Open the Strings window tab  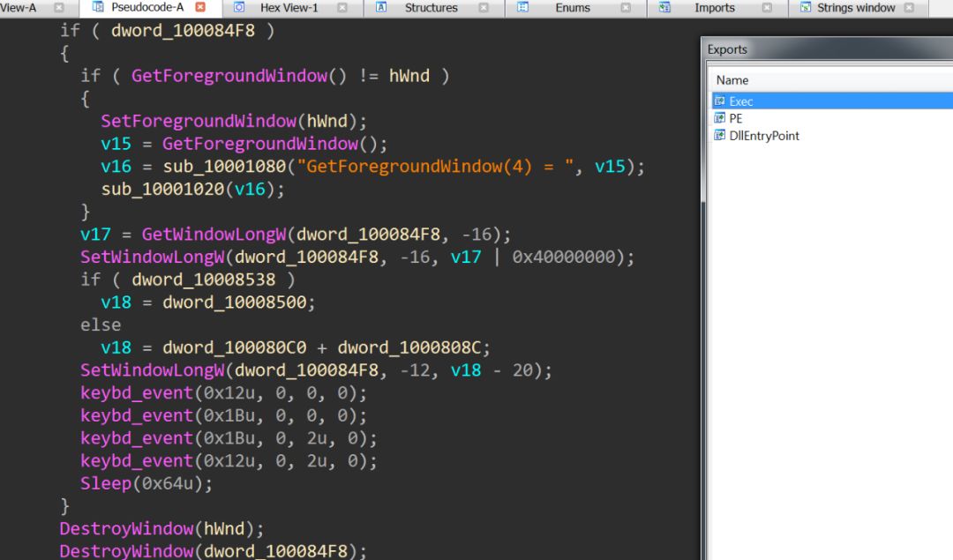click(855, 8)
